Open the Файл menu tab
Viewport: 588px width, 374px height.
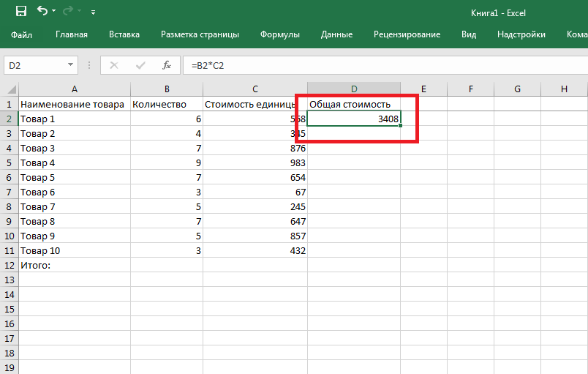tap(22, 34)
